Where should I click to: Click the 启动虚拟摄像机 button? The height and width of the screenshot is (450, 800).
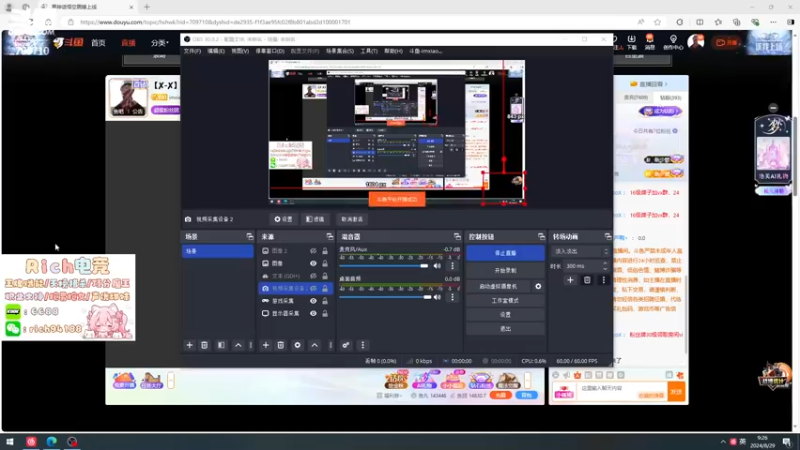(x=498, y=286)
